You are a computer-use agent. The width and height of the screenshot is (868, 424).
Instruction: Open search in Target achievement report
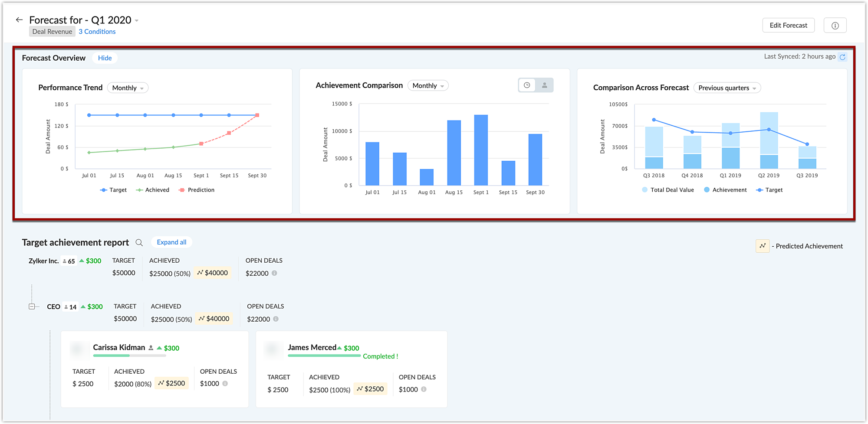point(139,243)
